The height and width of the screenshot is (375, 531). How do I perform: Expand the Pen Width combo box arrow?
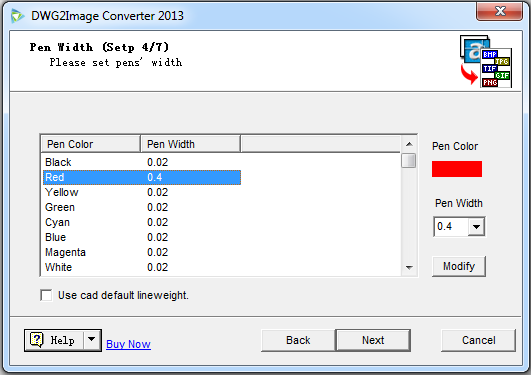click(476, 227)
